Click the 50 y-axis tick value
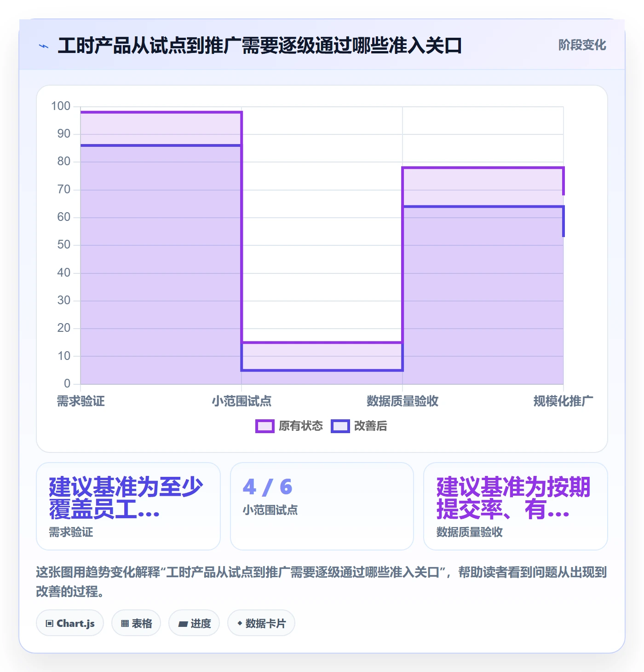This screenshot has height=672, width=644. tap(64, 245)
